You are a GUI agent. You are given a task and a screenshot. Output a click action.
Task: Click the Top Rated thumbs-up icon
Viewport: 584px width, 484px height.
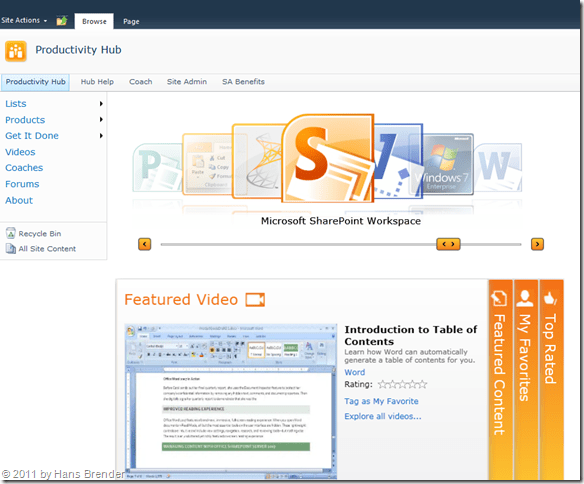[550, 298]
